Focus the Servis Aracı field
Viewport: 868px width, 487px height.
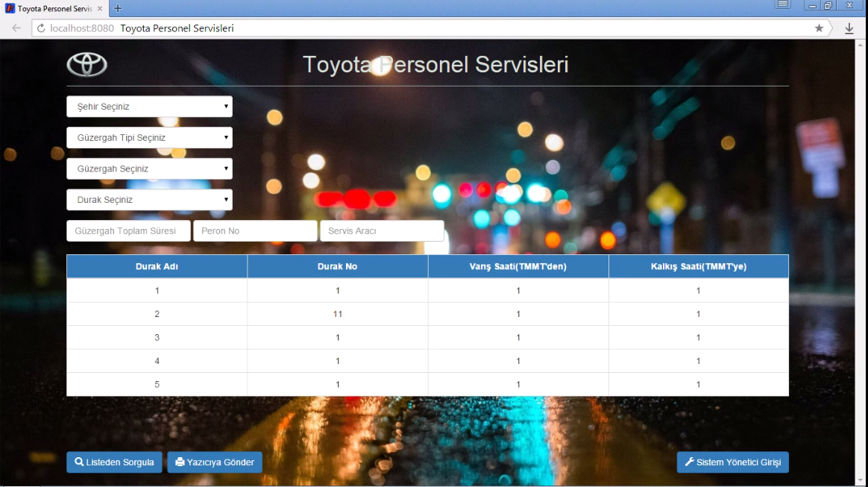382,230
